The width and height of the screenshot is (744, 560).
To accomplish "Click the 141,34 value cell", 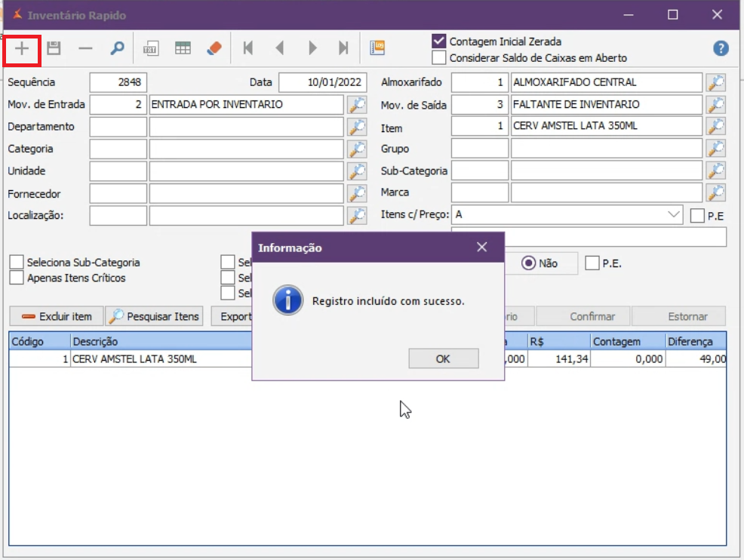I will tap(559, 358).
